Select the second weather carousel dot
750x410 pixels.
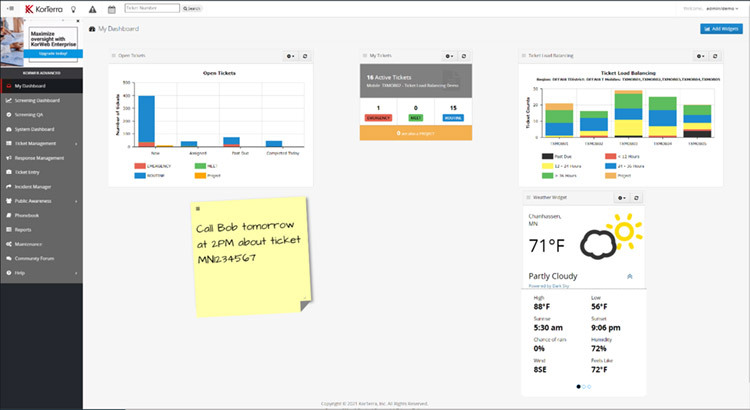pos(583,386)
